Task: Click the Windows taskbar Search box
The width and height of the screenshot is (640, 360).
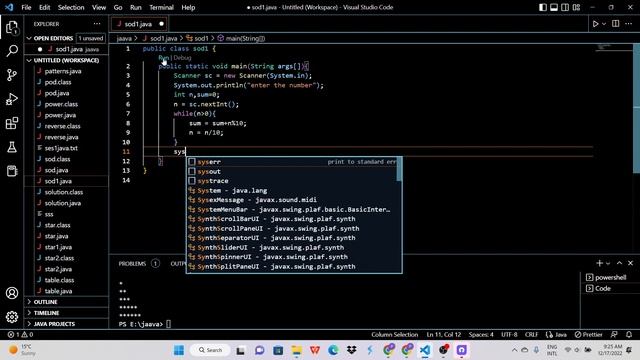Action: point(210,350)
